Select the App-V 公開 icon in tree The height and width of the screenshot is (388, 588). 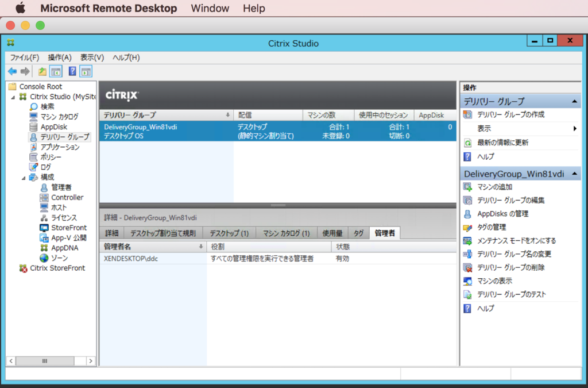tap(44, 238)
